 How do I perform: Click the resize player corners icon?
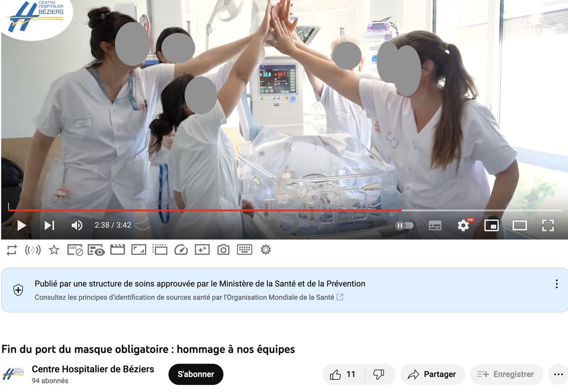point(139,250)
